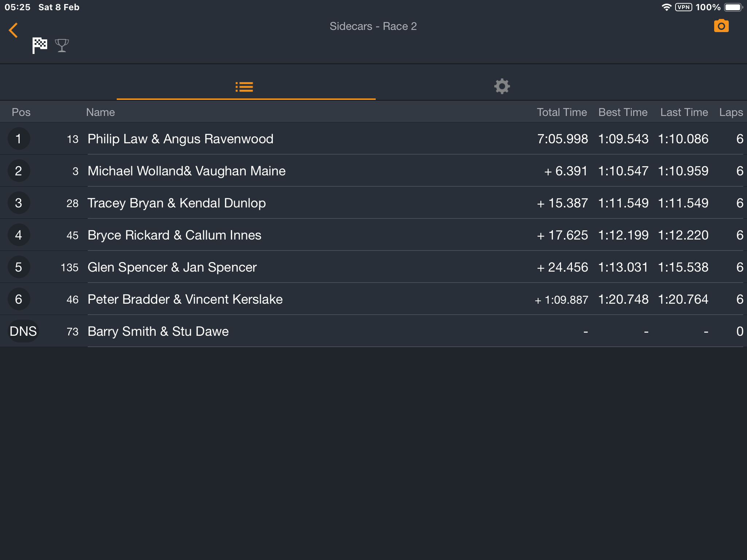The height and width of the screenshot is (560, 747).
Task: Open Peter Bradder & Vincent Kerslake row
Action: pyautogui.click(x=373, y=299)
